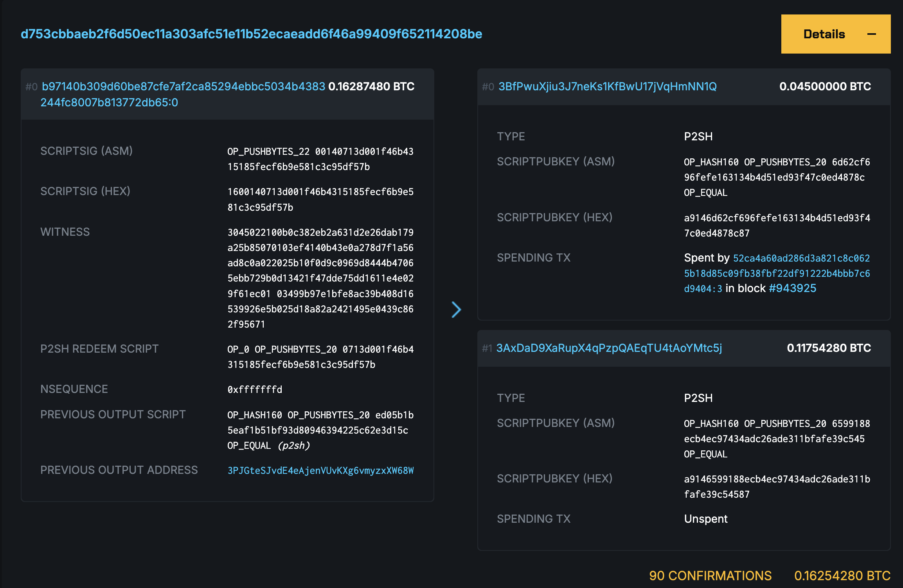The image size is (903, 588).
Task: Open output address 3AxDaD9XaRupX4qPzpQAEqTU4tAoYMtc5j
Action: click(609, 348)
